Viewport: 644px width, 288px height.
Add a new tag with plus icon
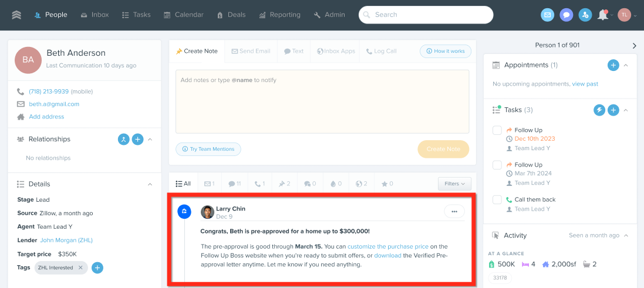[x=97, y=267]
